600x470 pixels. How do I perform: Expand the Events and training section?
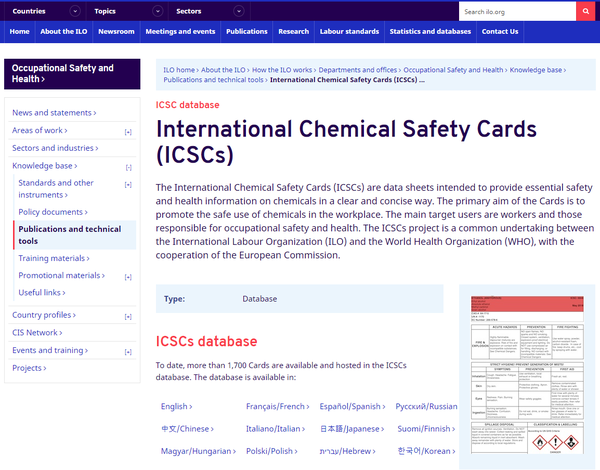click(x=128, y=352)
